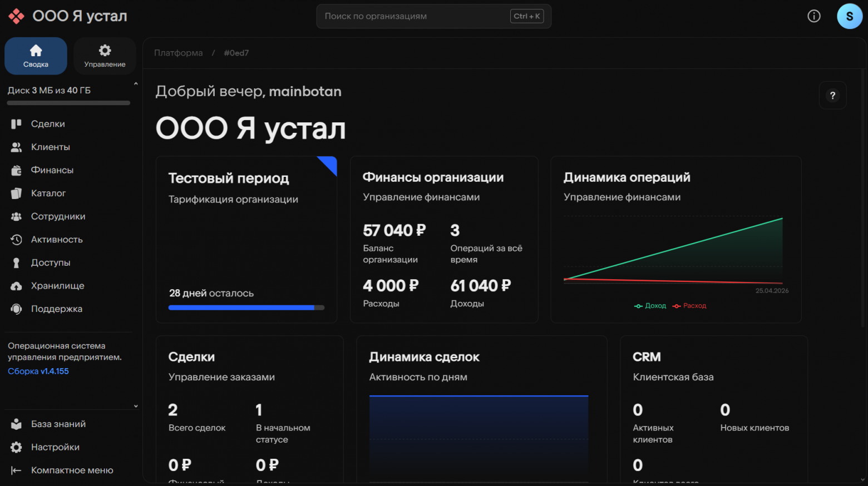Click the Финансы организации card title

coord(433,177)
